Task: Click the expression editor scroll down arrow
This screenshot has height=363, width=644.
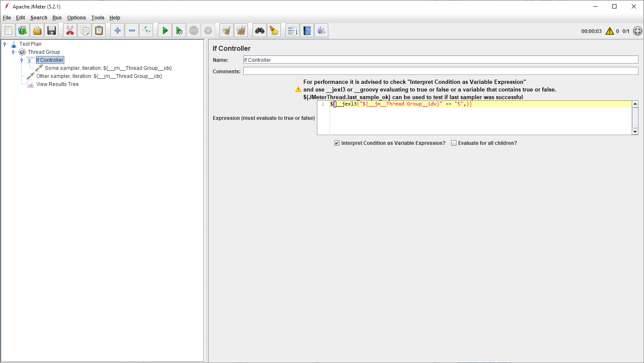Action: point(635,132)
